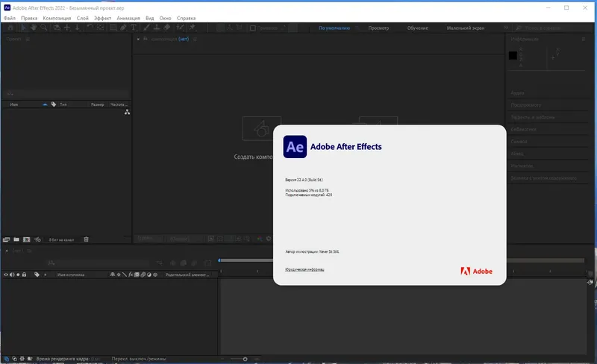Toggle the lock column icon in timeline
The width and height of the screenshot is (597, 364).
click(24, 274)
